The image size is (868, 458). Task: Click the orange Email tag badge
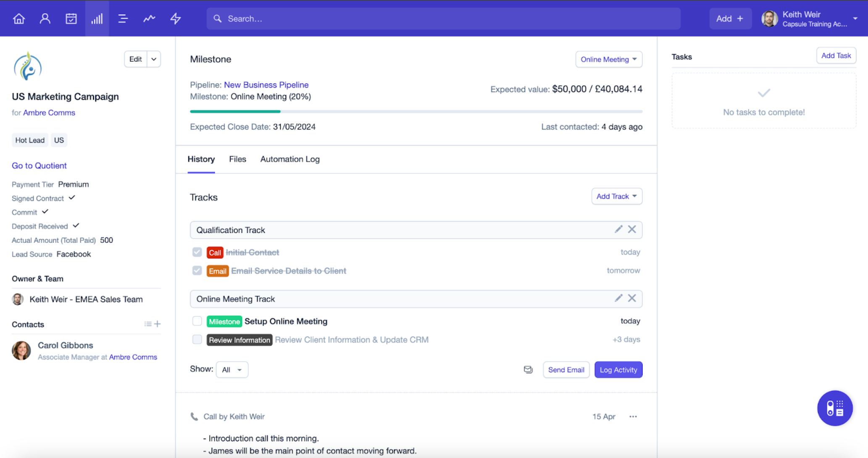pos(218,271)
